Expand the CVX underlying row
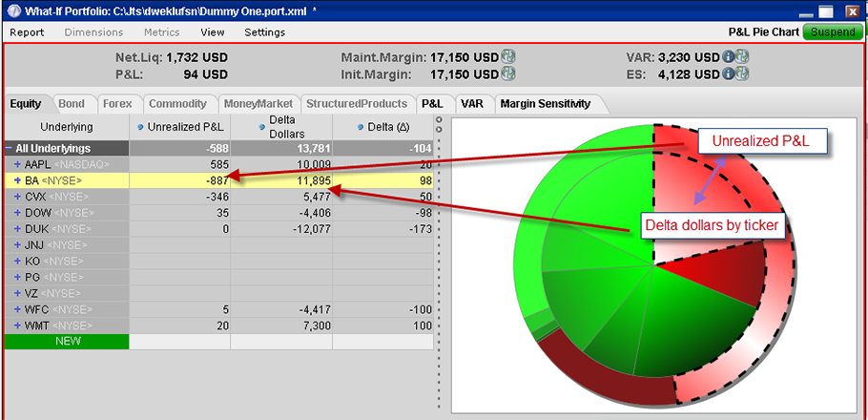 tap(17, 197)
